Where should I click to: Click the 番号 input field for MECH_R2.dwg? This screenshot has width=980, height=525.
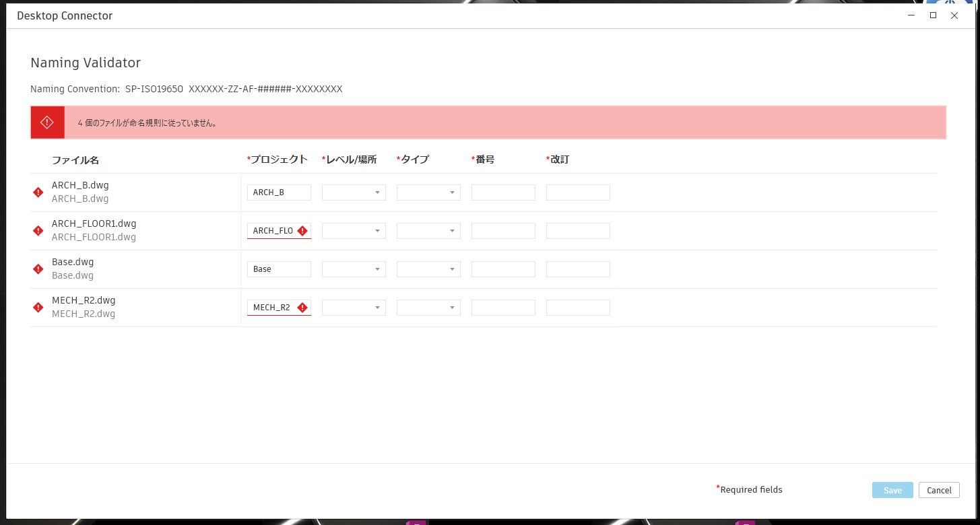click(502, 307)
